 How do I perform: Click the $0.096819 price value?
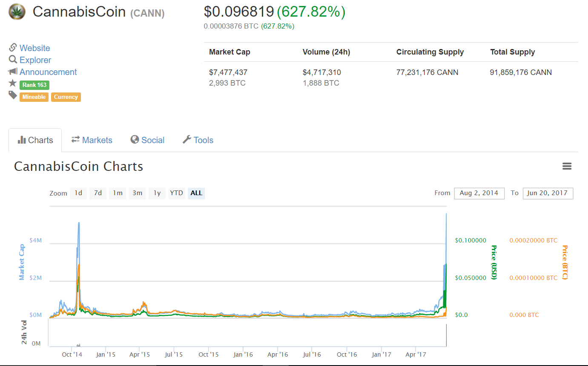point(239,12)
